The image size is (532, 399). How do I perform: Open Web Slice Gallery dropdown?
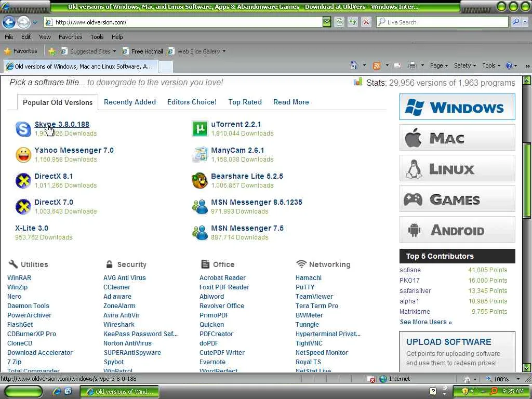tap(197, 51)
